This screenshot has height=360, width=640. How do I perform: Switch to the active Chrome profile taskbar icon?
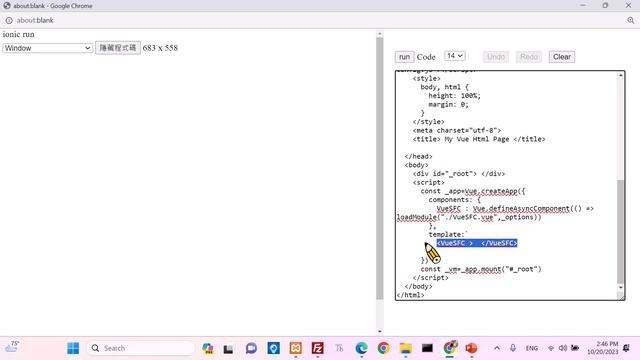pos(449,348)
